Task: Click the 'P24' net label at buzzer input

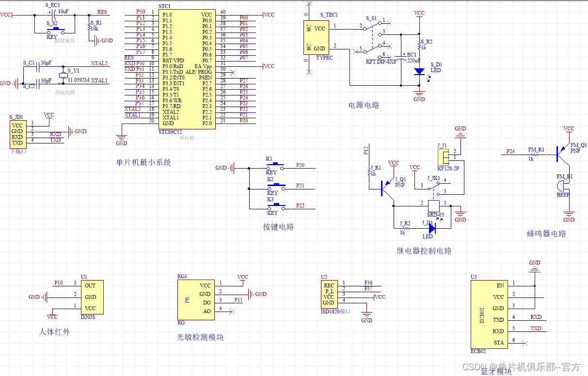Action: pos(510,151)
